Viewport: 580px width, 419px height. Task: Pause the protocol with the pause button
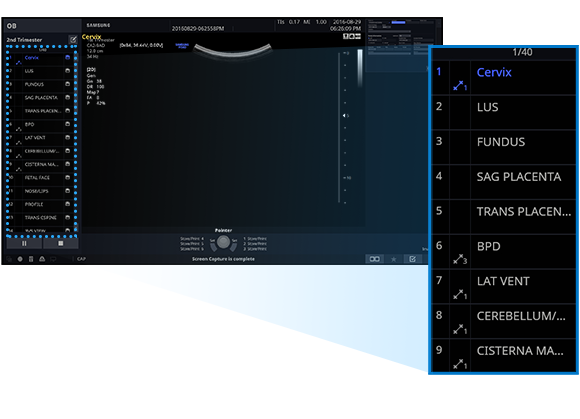point(24,243)
